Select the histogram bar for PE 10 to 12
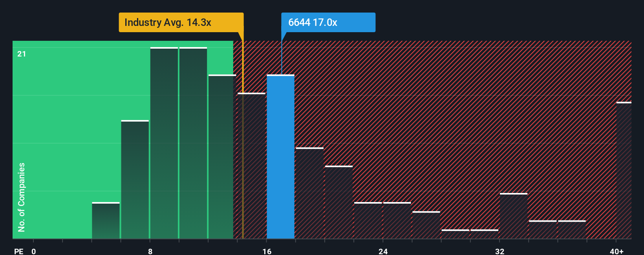644x255 pixels. 193,143
